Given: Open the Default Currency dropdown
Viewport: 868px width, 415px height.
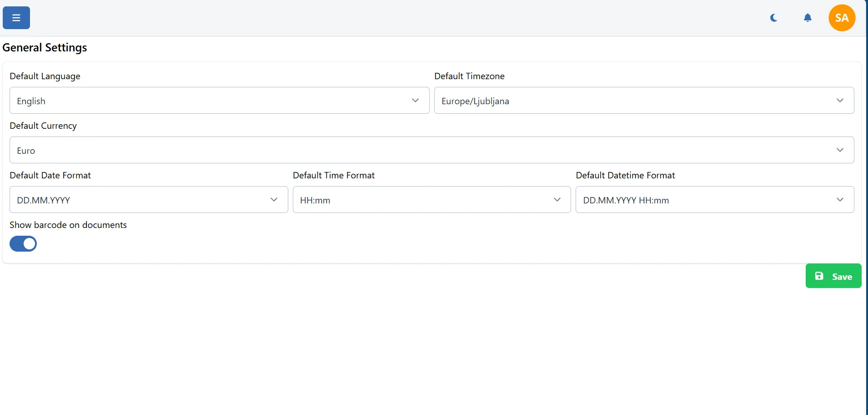Looking at the screenshot, I should [x=431, y=150].
